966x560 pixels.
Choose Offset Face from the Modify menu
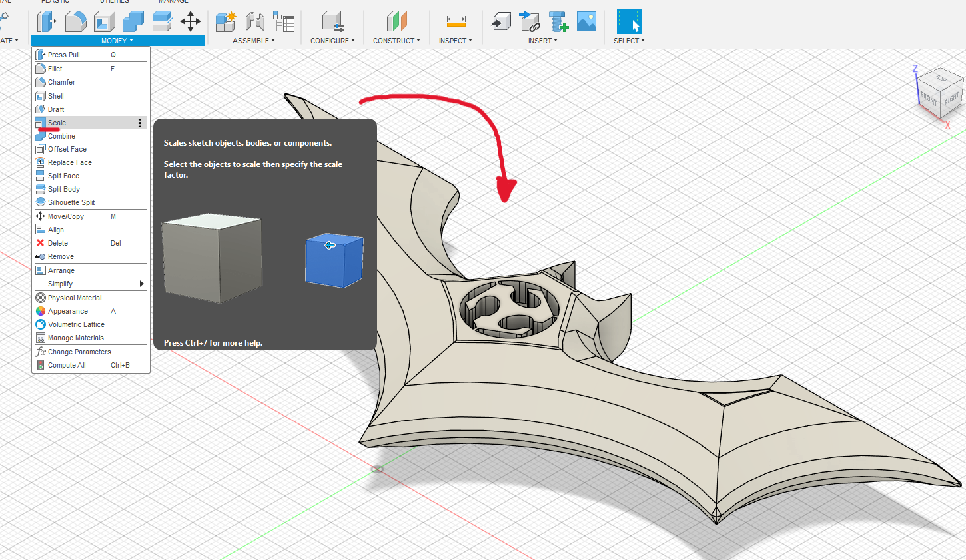(x=90, y=149)
